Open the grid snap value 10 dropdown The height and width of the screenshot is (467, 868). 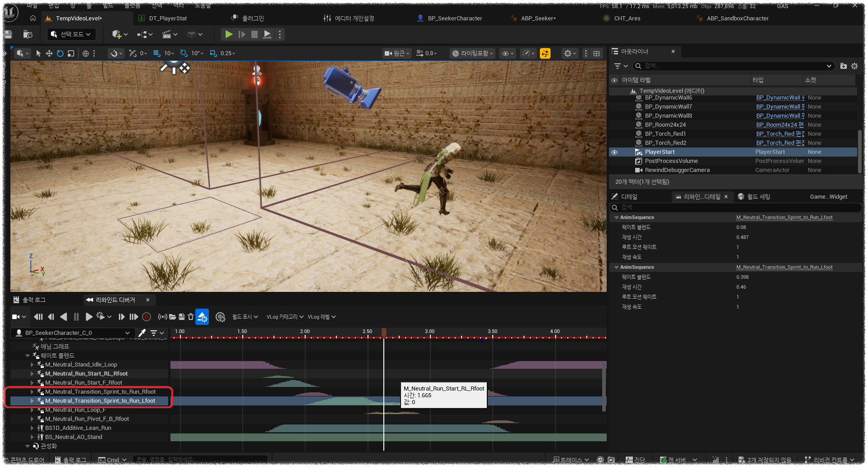169,53
